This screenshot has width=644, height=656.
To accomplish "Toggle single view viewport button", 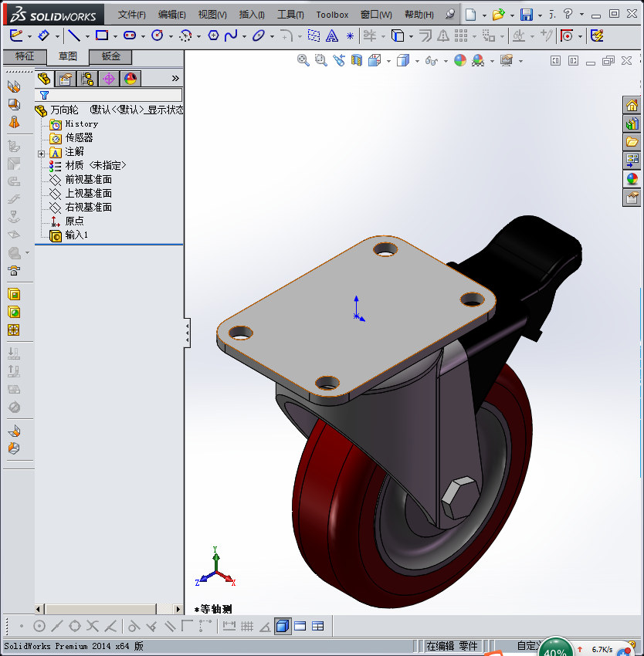I will click(x=300, y=627).
